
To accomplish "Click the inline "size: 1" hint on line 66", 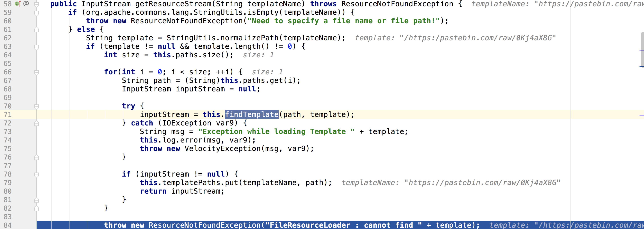I will point(267,72).
